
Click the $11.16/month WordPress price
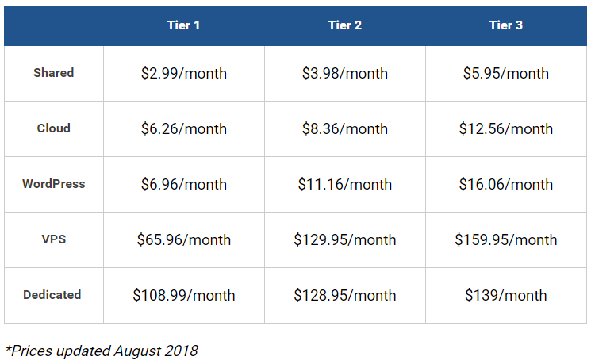tap(345, 184)
